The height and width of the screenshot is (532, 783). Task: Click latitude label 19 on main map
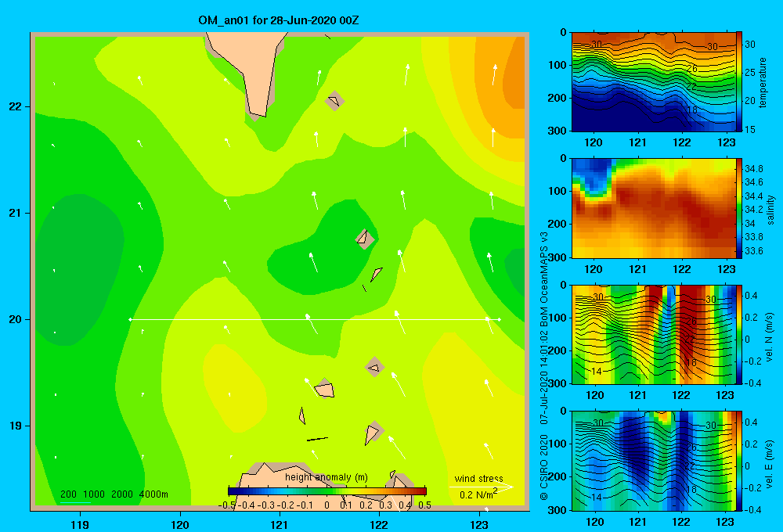coord(16,426)
